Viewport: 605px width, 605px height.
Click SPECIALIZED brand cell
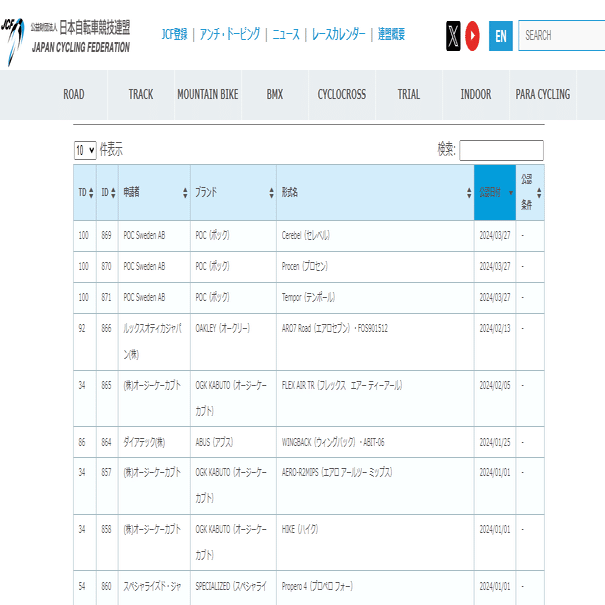pos(233,588)
